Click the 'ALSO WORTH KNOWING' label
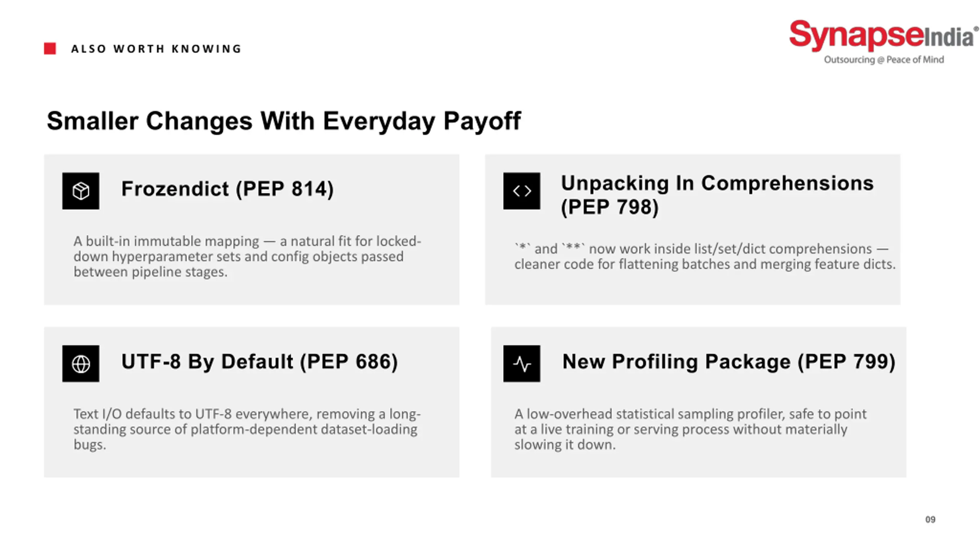980x551 pixels. coord(156,49)
